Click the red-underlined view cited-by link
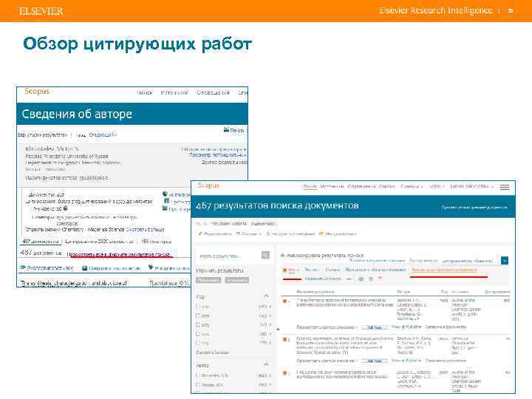The height and width of the screenshot is (399, 532). (x=444, y=270)
